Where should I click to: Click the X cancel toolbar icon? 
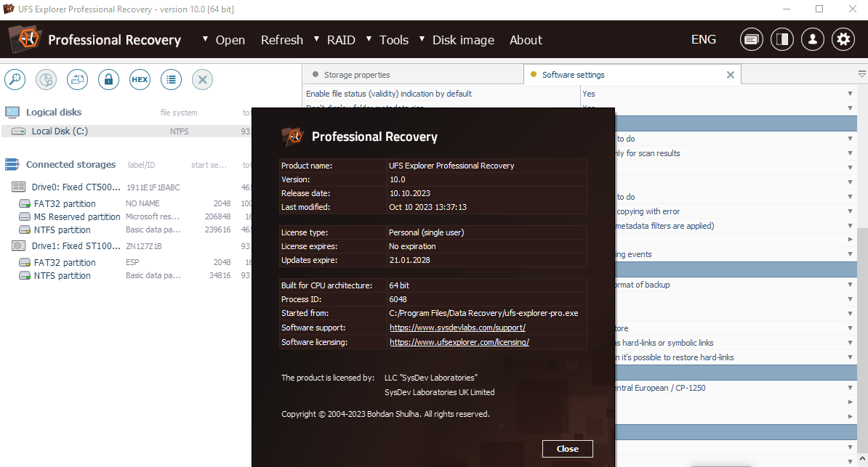pos(203,80)
